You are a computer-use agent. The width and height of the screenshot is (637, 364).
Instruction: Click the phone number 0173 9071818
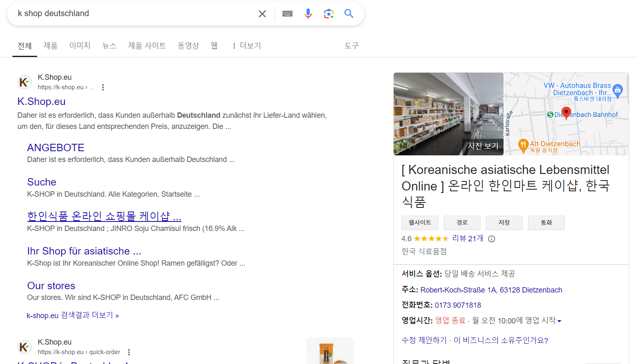pos(458,305)
